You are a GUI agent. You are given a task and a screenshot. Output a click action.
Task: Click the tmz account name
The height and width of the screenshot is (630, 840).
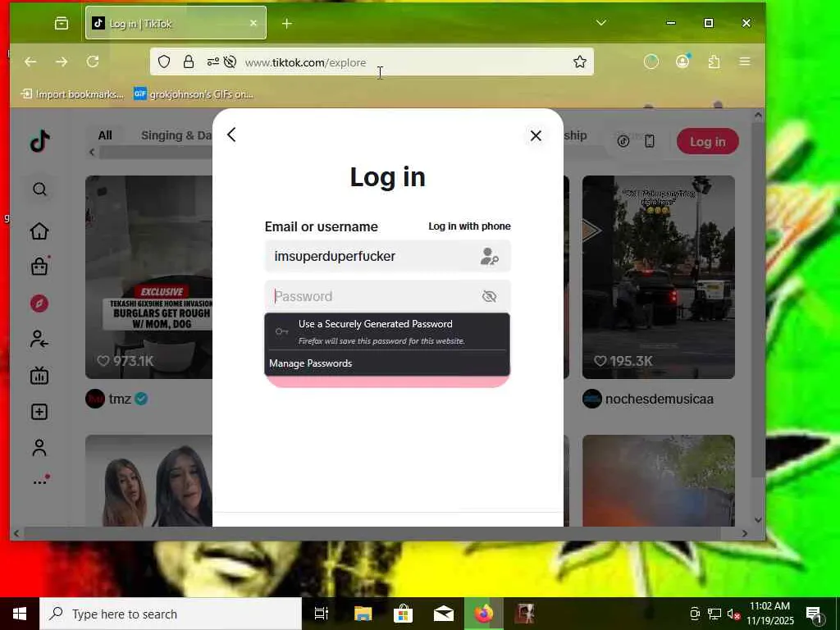[120, 399]
